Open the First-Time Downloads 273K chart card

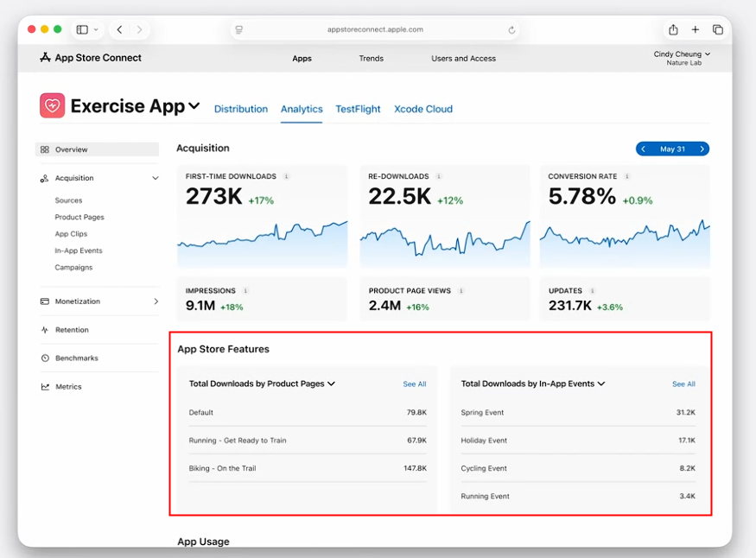pyautogui.click(x=262, y=216)
